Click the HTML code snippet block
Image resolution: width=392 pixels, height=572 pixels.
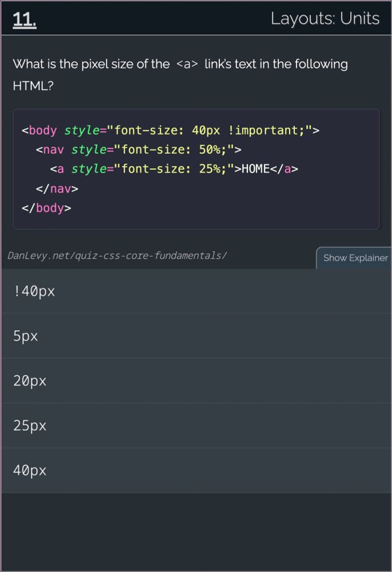pyautogui.click(x=196, y=169)
